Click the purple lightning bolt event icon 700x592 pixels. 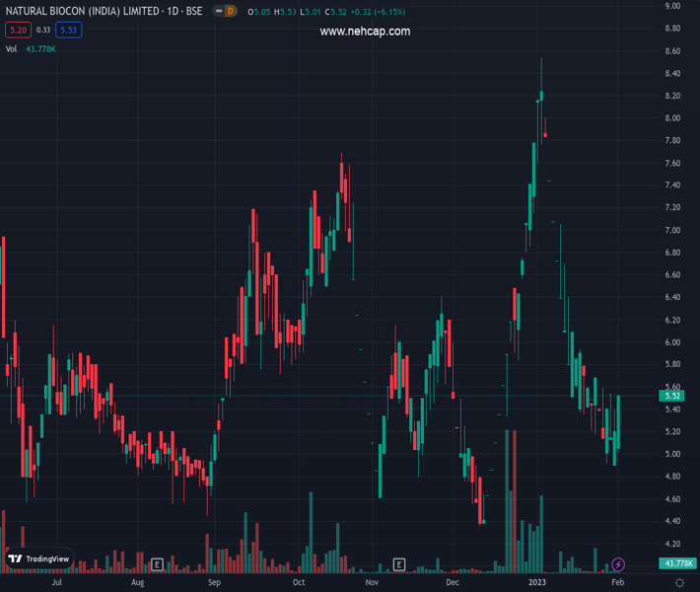[x=618, y=564]
